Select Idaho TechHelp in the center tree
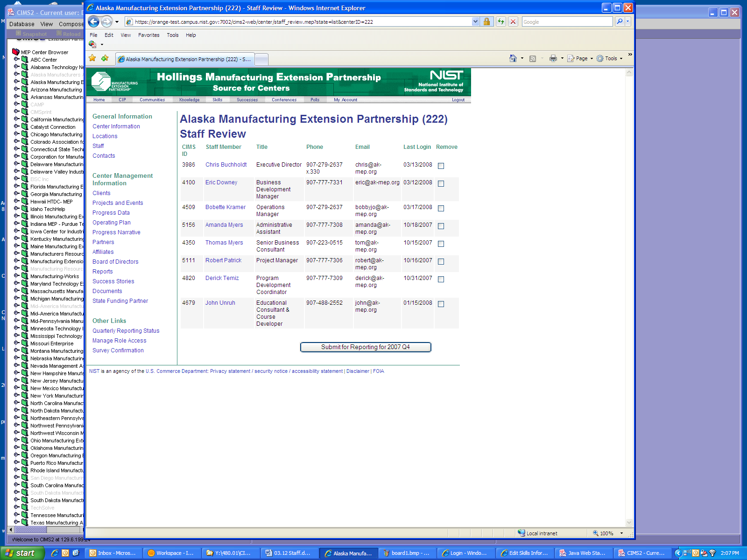747x560 pixels. pyautogui.click(x=48, y=209)
